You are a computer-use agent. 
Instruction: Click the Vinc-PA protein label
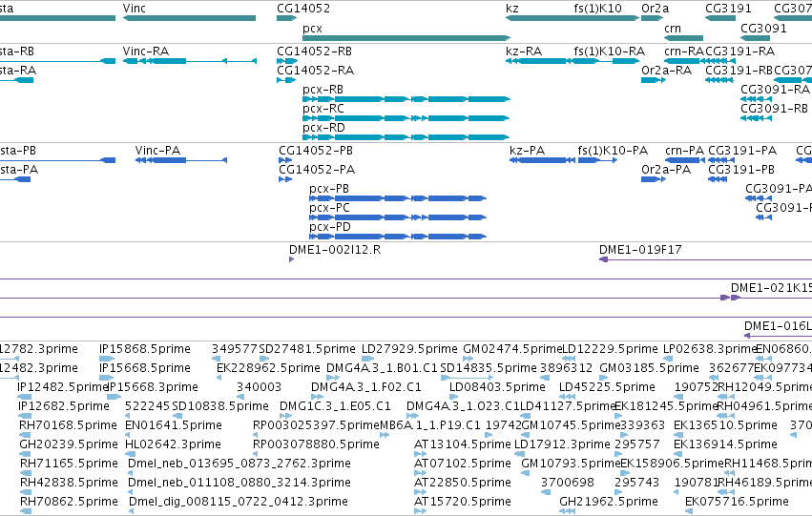coord(158,151)
